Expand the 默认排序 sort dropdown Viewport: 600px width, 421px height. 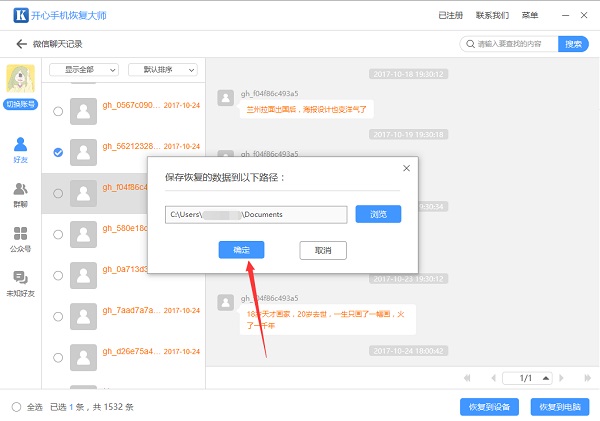click(163, 70)
